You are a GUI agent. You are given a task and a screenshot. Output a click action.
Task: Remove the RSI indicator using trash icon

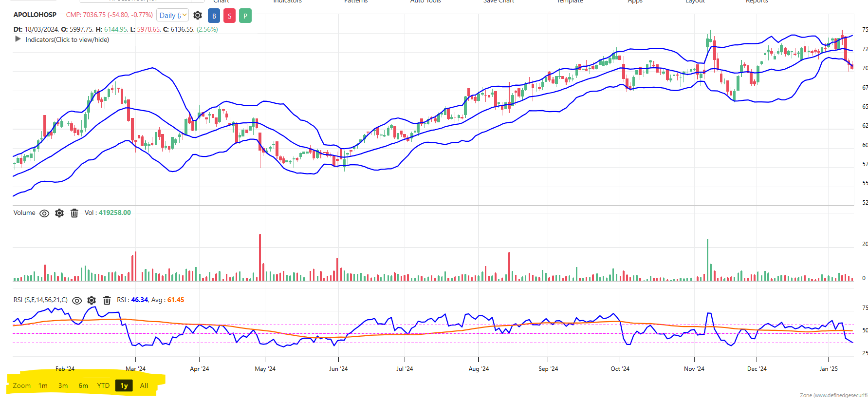(107, 300)
